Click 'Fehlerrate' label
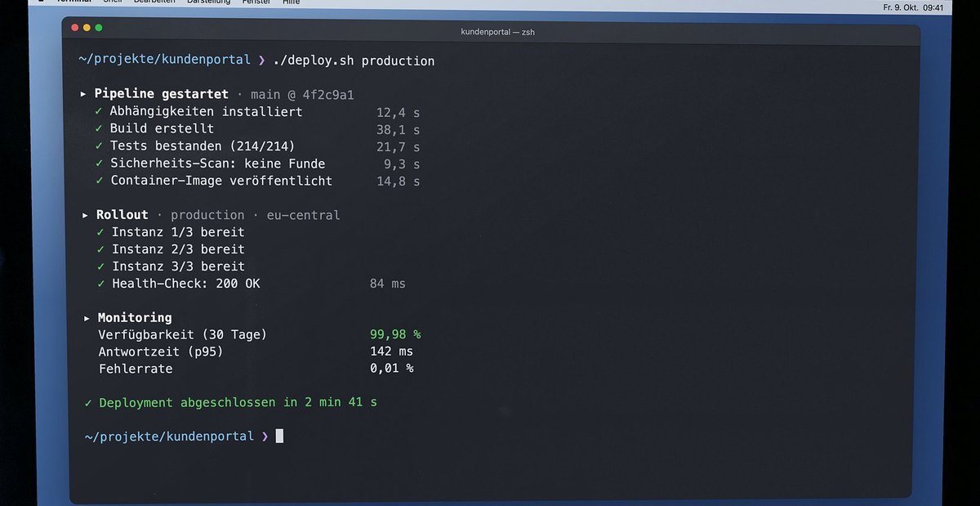Image resolution: width=980 pixels, height=506 pixels. [x=136, y=369]
